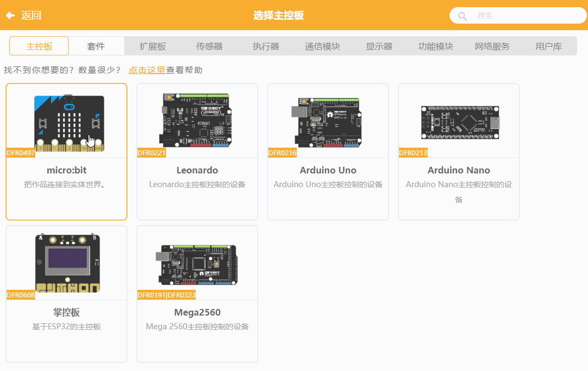Click the DFR0608 product tag

(21, 295)
